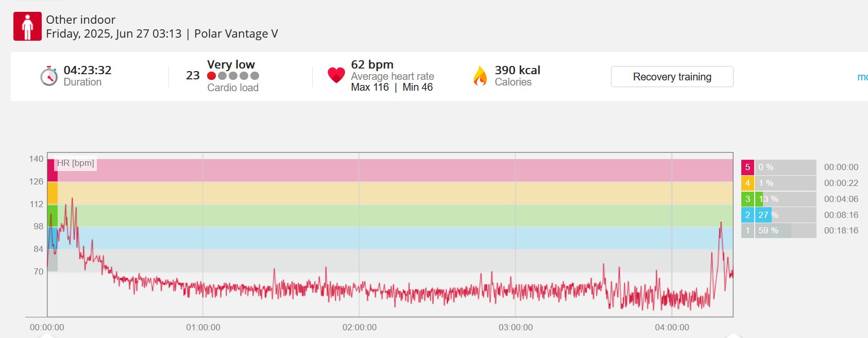
Task: Open the partially visible more link
Action: [x=862, y=77]
